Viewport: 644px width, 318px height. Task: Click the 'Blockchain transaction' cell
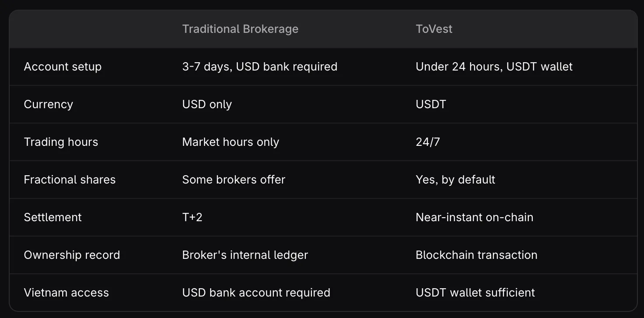pos(476,255)
